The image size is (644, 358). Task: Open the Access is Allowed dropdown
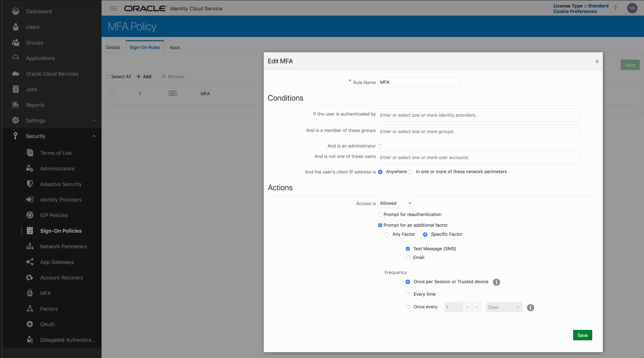pos(396,203)
